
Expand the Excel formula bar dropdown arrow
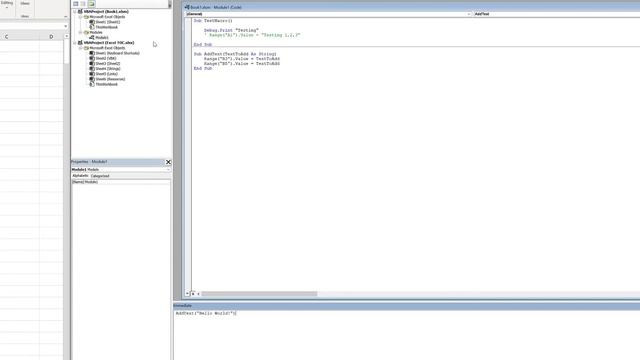(66, 27)
